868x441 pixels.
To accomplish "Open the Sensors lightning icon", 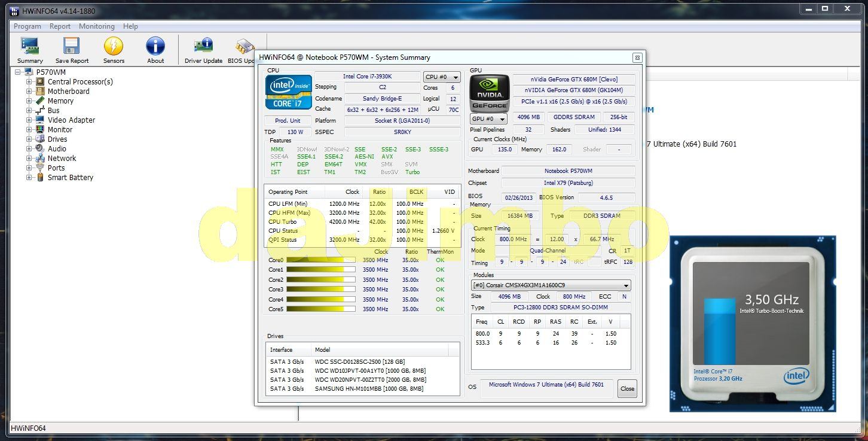I will click(114, 46).
